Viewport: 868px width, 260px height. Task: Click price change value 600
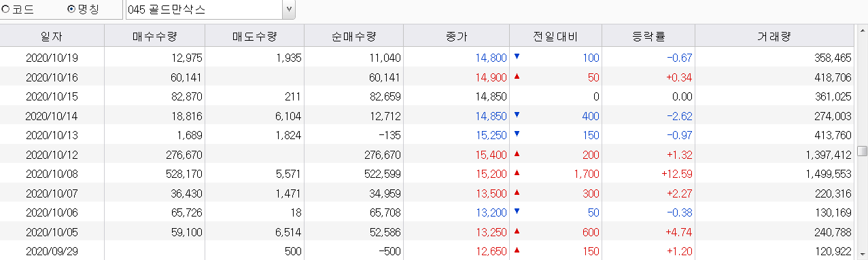pos(591,232)
